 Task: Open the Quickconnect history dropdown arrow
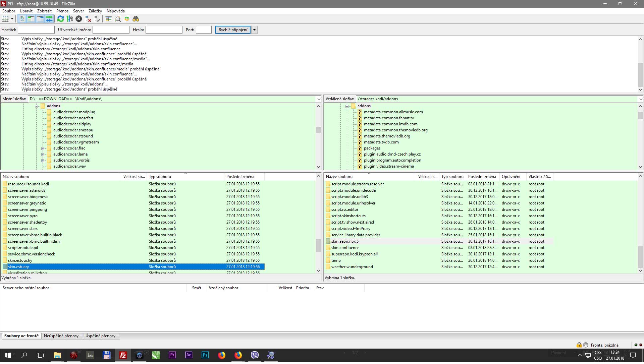tap(255, 30)
